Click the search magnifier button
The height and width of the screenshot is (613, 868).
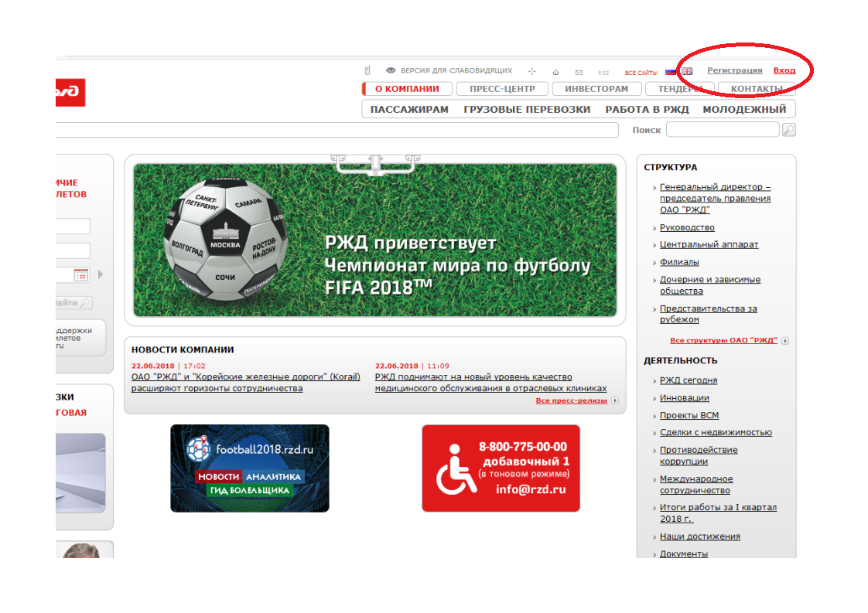(x=789, y=130)
